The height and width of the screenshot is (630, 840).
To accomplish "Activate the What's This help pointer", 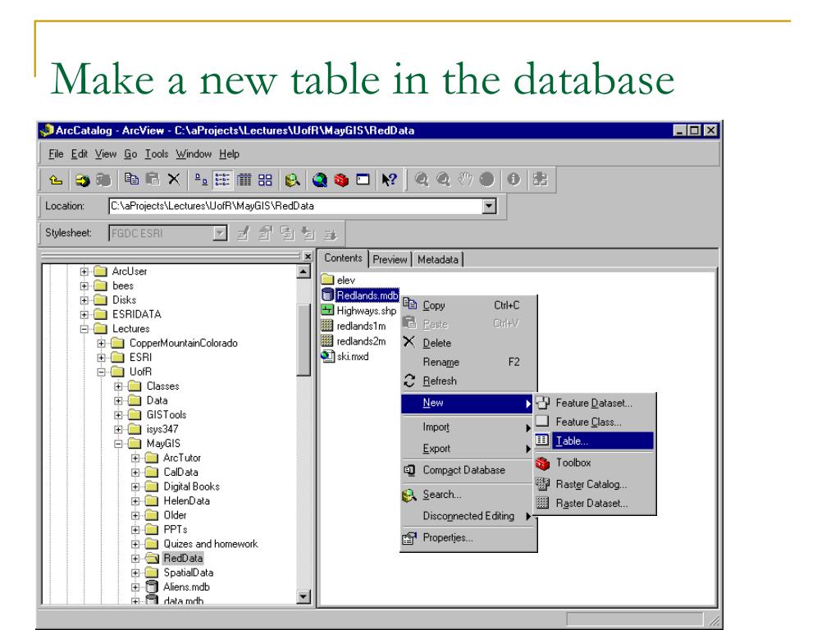I will point(390,180).
